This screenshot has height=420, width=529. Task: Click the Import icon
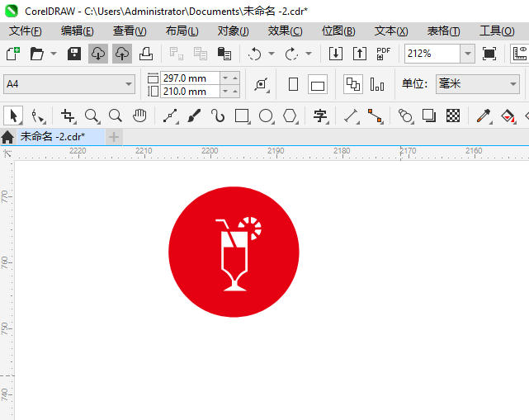336,54
